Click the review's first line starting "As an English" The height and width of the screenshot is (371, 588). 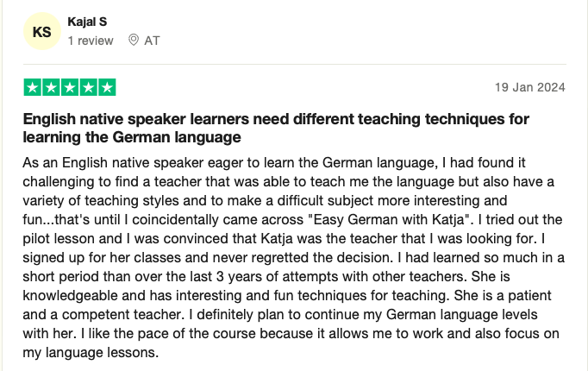274,163
